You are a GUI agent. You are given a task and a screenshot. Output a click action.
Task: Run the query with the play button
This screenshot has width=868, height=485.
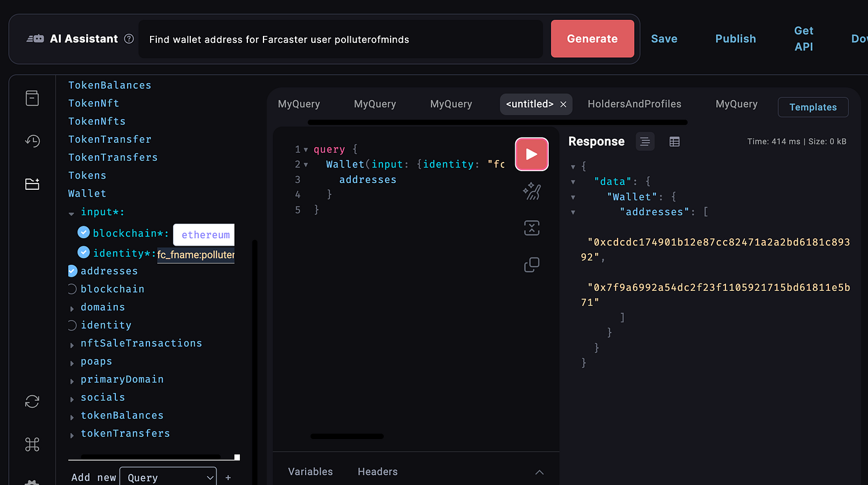531,154
